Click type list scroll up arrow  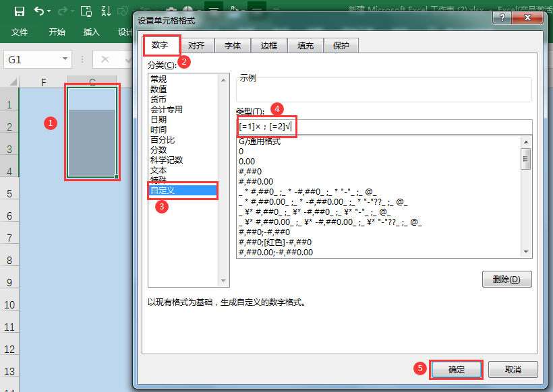point(526,142)
